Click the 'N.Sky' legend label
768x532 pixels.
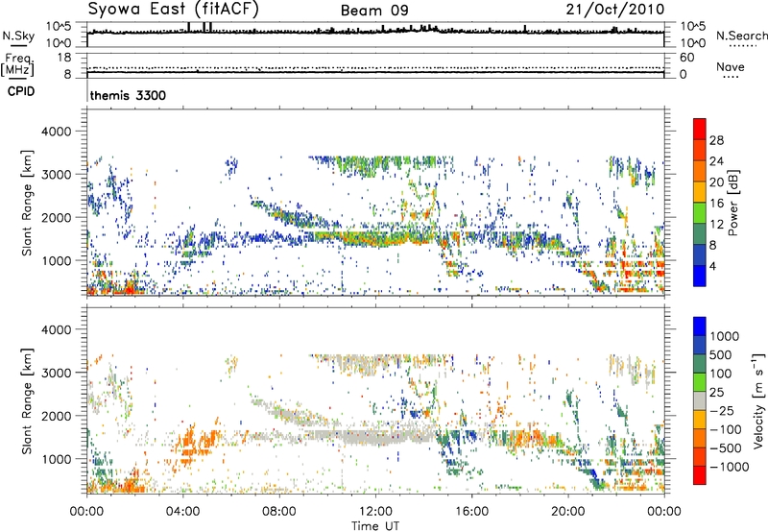pyautogui.click(x=18, y=36)
